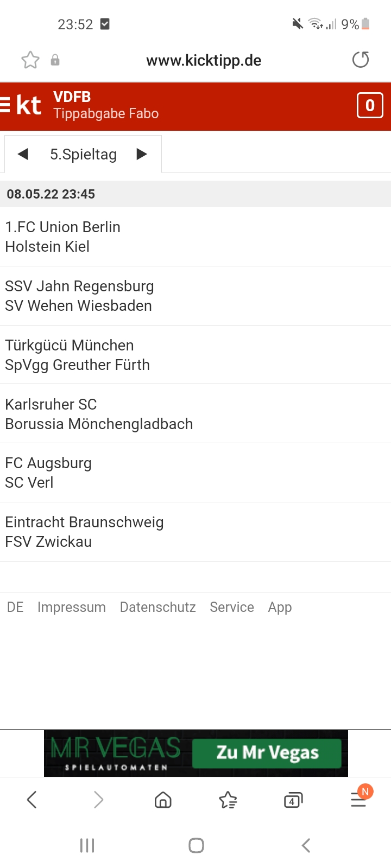Open the Datenschutz link
This screenshot has height=868, width=391.
coord(157,607)
